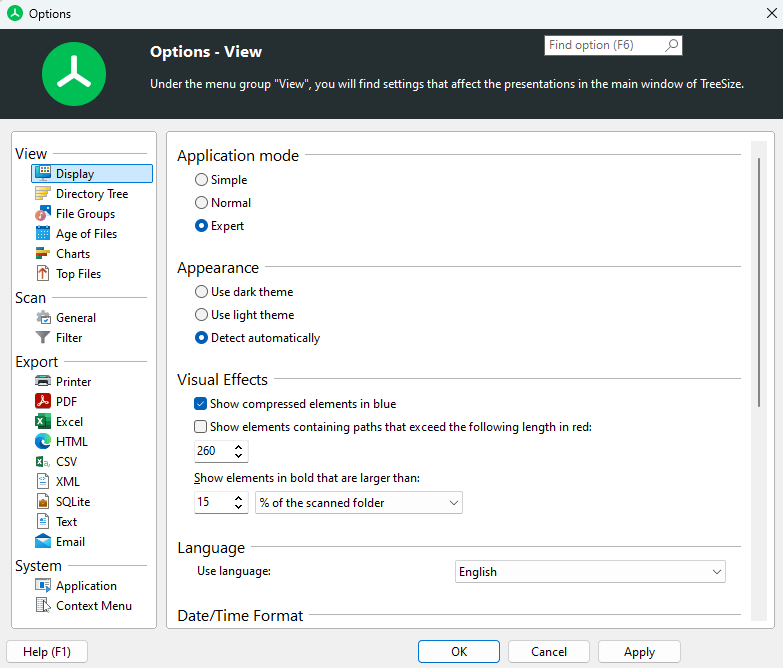The height and width of the screenshot is (668, 783).
Task: Click the Charts bar icon
Action: tap(43, 253)
